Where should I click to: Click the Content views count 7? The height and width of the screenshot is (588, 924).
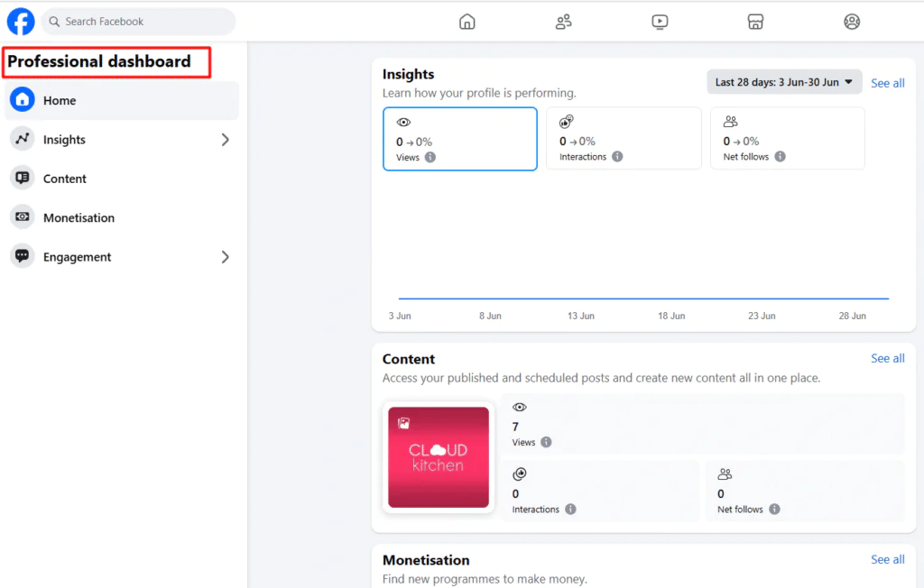[515, 427]
